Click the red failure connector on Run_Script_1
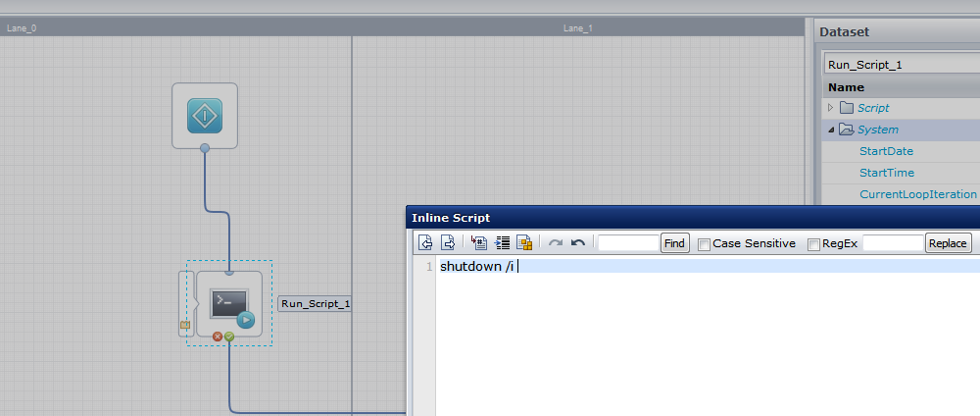 [218, 337]
